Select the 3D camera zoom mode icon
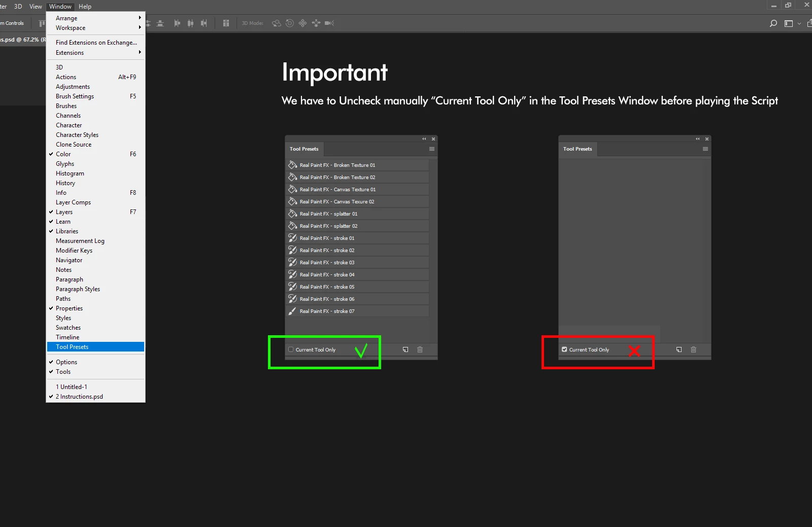The width and height of the screenshot is (812, 527). click(329, 23)
